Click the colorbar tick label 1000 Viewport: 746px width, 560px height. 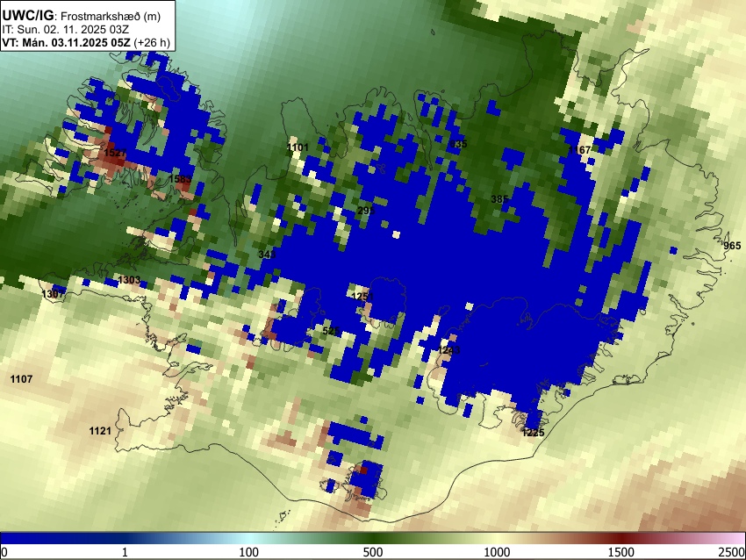(497, 552)
